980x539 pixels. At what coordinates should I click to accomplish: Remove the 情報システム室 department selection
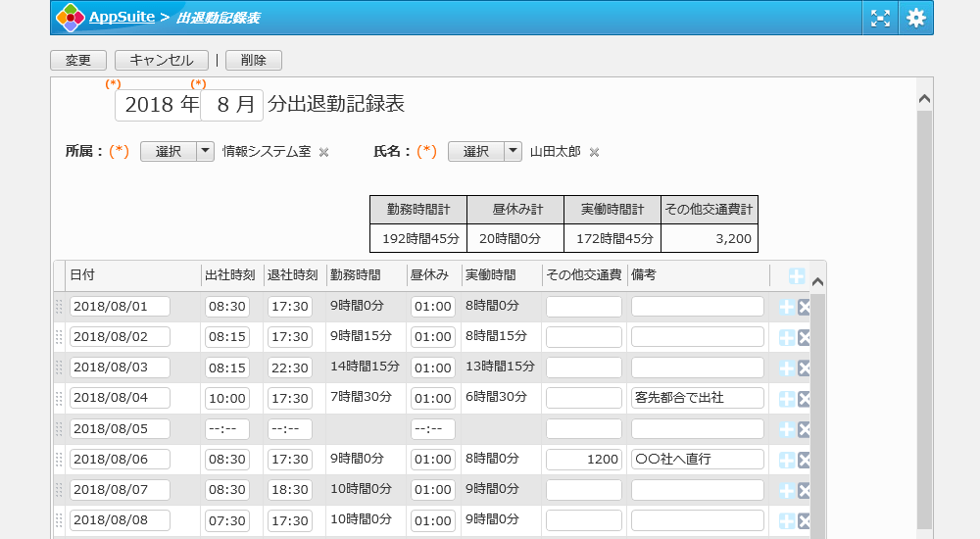coord(324,152)
